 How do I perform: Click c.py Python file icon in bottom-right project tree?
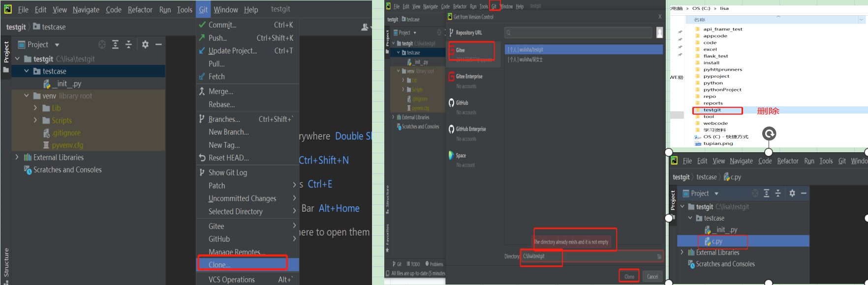[x=708, y=241]
